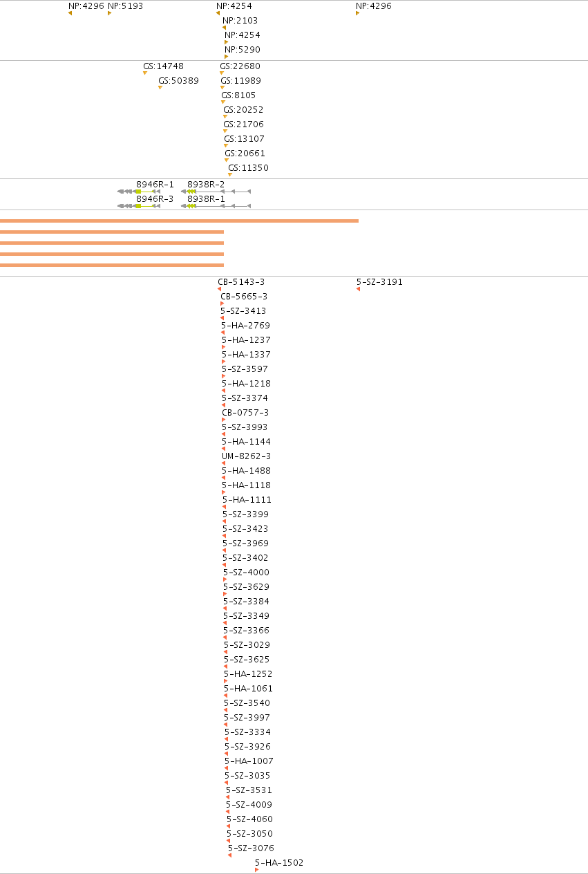Click the 5-HA-1218 label
The image size is (588, 874).
[247, 383]
